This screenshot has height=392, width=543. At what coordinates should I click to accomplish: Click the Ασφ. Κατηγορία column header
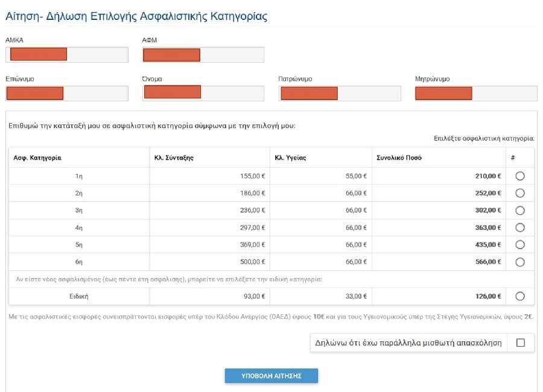pyautogui.click(x=37, y=158)
